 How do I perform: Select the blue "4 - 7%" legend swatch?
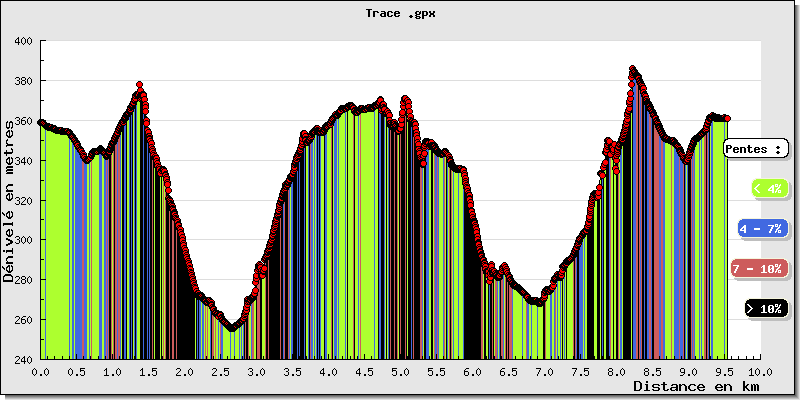click(x=761, y=229)
